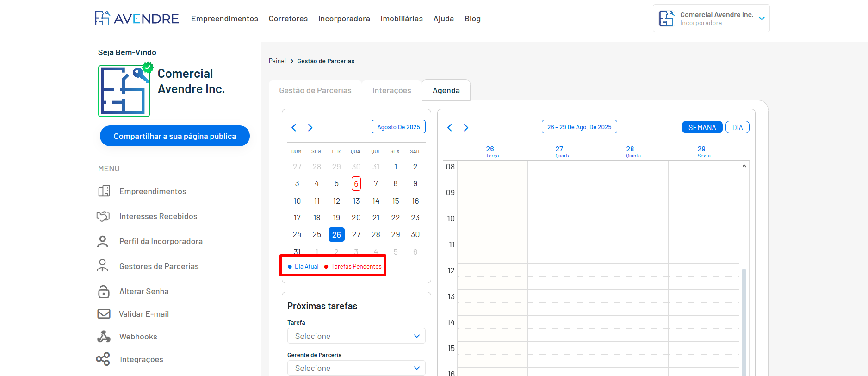
Task: Click the 29 Sexta column header
Action: [x=704, y=152]
